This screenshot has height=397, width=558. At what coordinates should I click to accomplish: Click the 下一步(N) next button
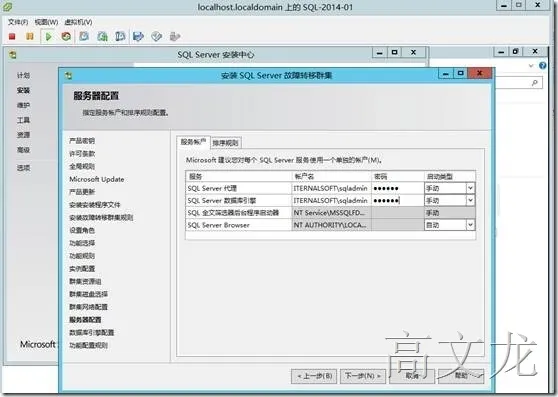pyautogui.click(x=363, y=376)
